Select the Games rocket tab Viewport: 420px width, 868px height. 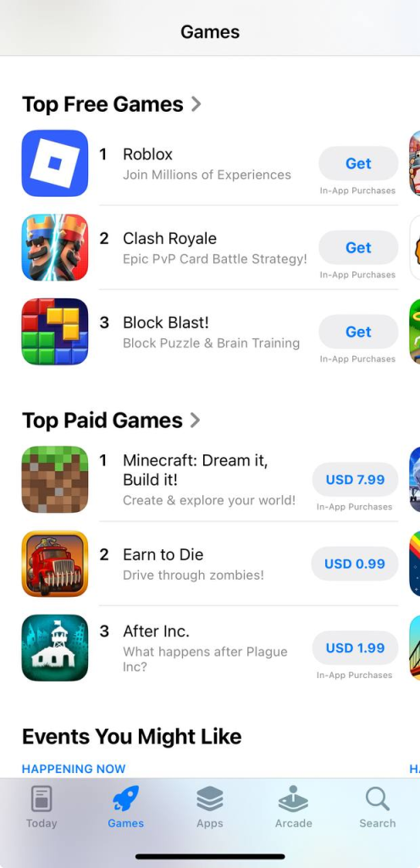click(125, 807)
